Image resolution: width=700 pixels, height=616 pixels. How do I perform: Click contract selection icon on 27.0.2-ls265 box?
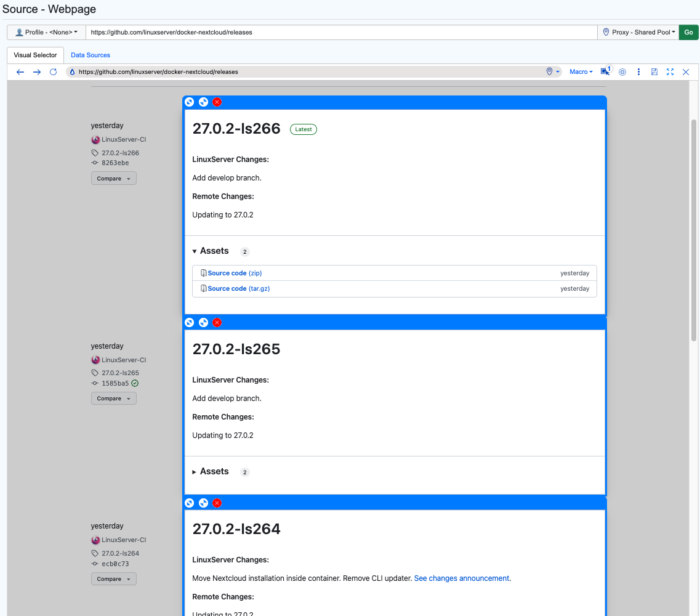(x=189, y=323)
